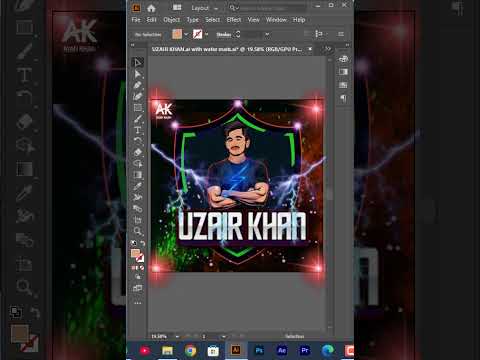Open the second panel icon in right dock

pyautogui.click(x=343, y=72)
